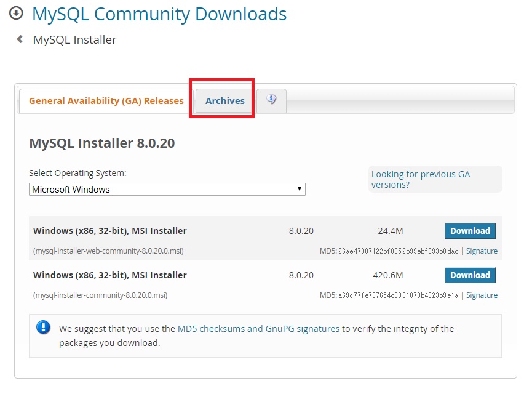This screenshot has height=402, width=532.
Task: Click the MySQL Installer 8.0.20 heading
Action: pos(101,143)
